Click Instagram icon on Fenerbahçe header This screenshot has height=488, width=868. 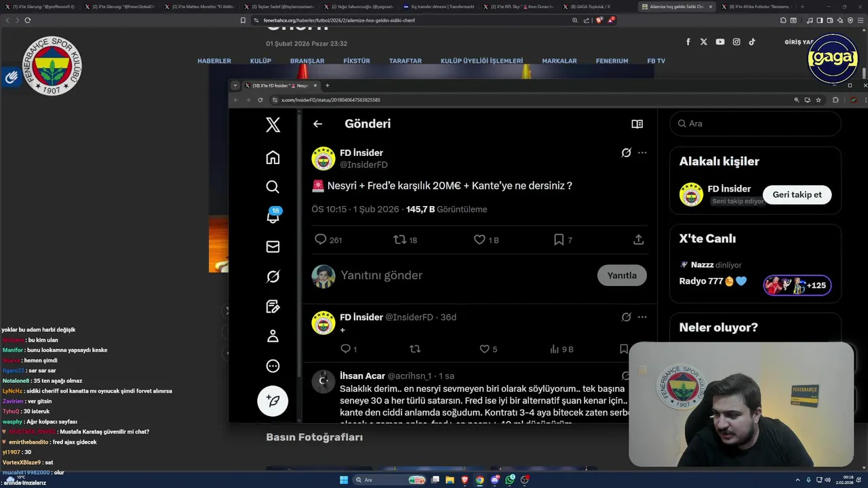coord(736,42)
